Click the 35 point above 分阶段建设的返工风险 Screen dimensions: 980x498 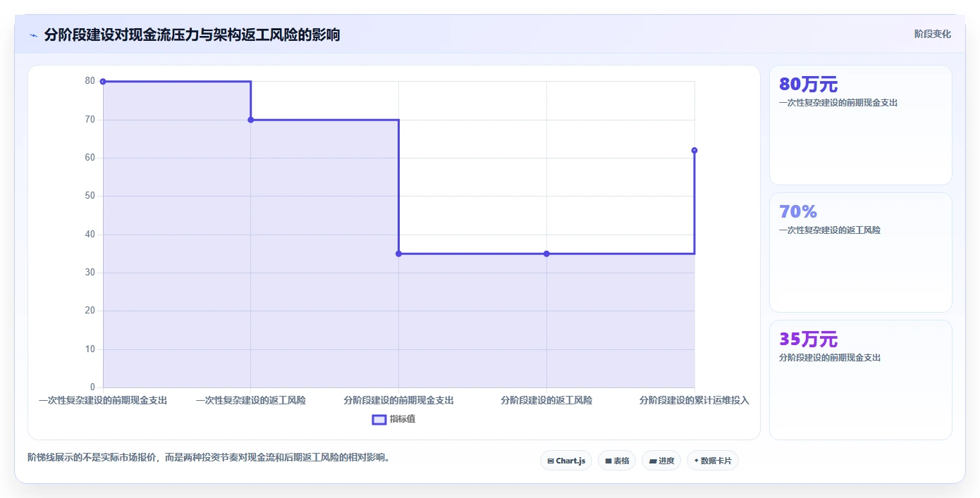pyautogui.click(x=546, y=254)
